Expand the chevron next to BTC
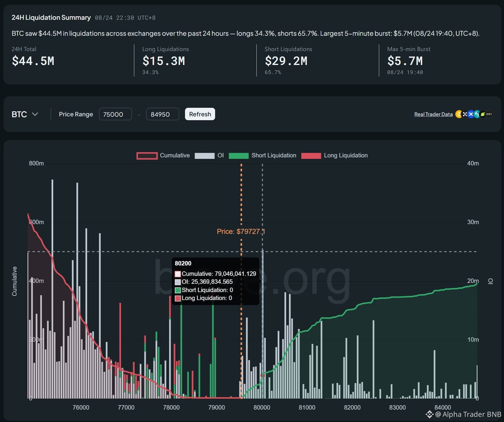The height and width of the screenshot is (422, 504). point(35,114)
